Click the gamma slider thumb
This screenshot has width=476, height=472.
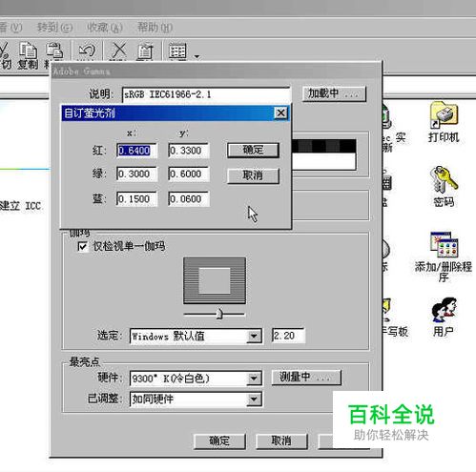point(219,314)
